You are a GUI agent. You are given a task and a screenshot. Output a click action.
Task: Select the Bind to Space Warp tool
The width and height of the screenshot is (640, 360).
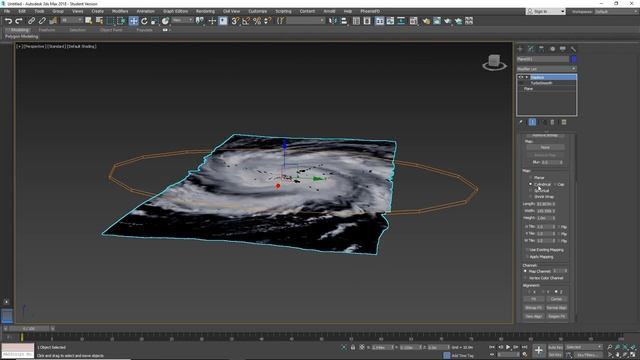(53, 21)
